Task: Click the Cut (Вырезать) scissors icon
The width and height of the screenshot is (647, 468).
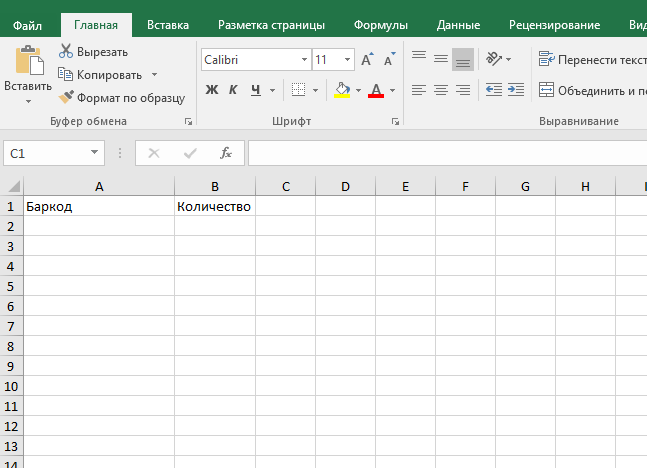Action: tap(66, 51)
